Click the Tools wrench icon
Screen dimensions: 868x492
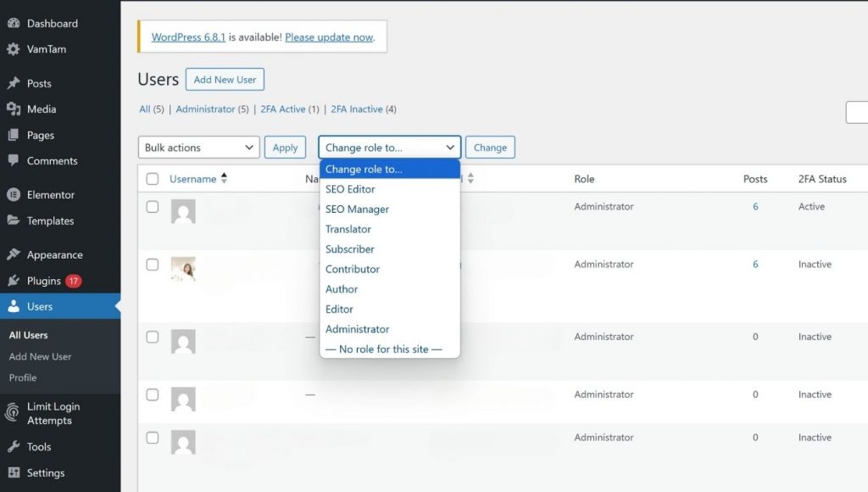click(x=14, y=447)
